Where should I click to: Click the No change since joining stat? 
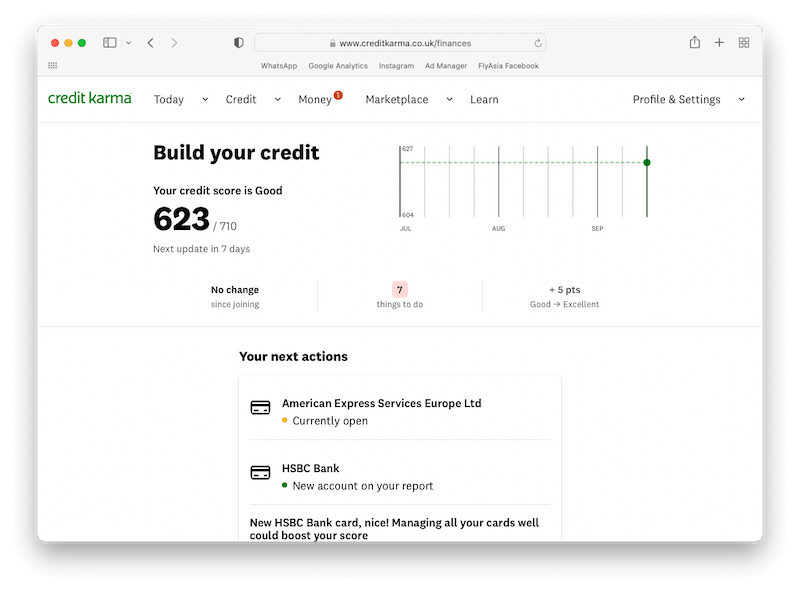[235, 297]
